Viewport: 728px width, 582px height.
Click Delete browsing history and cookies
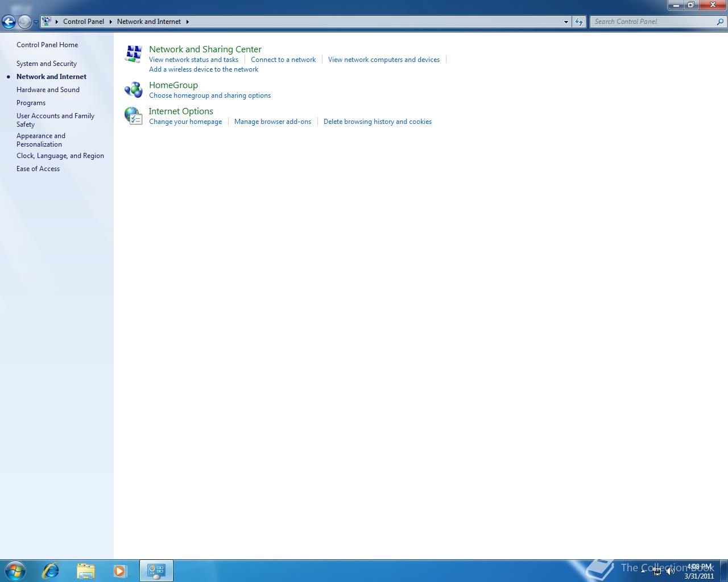tap(377, 121)
